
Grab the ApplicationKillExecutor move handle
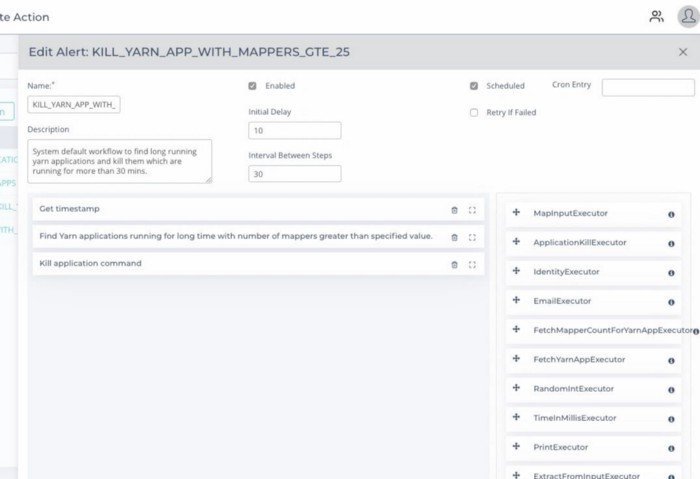pos(517,242)
